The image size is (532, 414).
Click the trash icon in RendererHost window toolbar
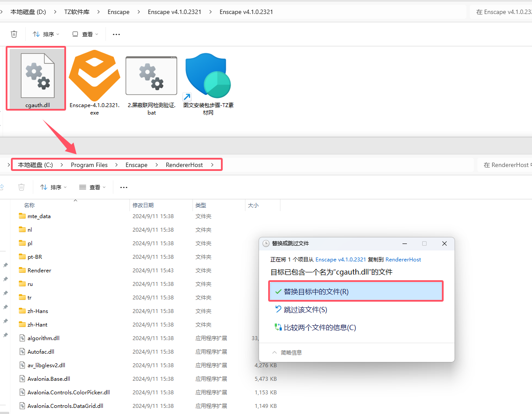pyautogui.click(x=21, y=187)
